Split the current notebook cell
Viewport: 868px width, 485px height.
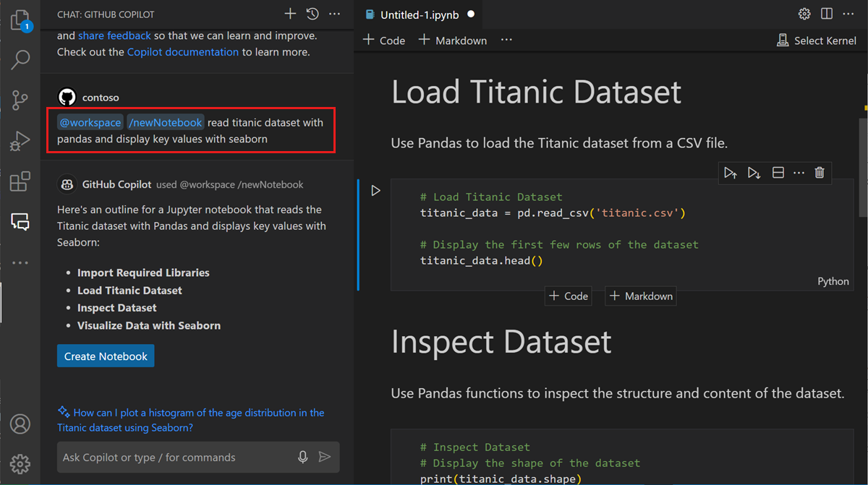(x=778, y=173)
